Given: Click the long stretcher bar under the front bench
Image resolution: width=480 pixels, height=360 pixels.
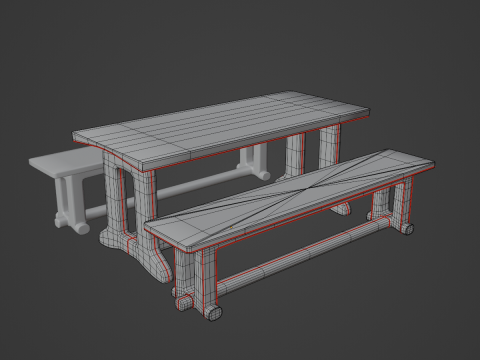Looking at the screenshot, I should [302, 253].
